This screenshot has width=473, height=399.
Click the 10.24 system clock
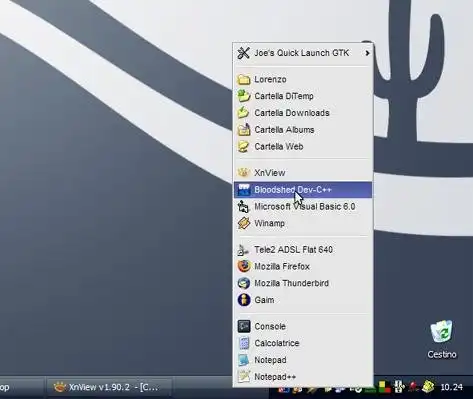pos(451,387)
